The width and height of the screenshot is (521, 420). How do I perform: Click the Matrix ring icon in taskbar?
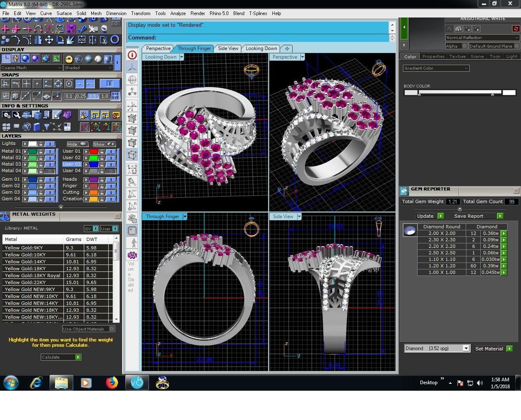click(x=162, y=383)
